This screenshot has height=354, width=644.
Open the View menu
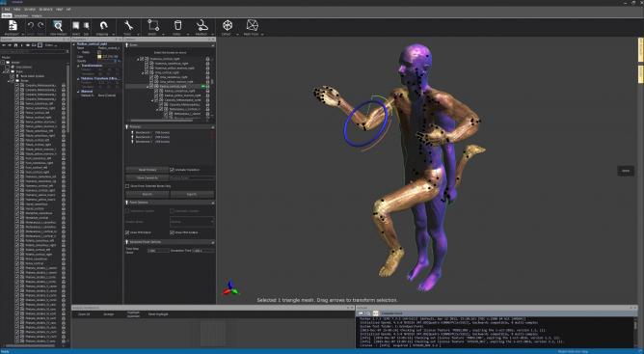(16, 9)
